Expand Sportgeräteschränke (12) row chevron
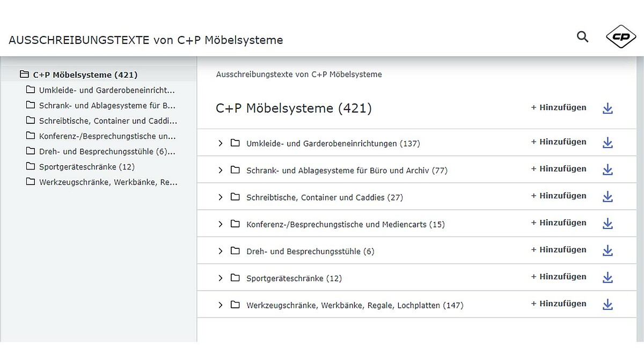Screen dimensions: 644x362 point(220,278)
